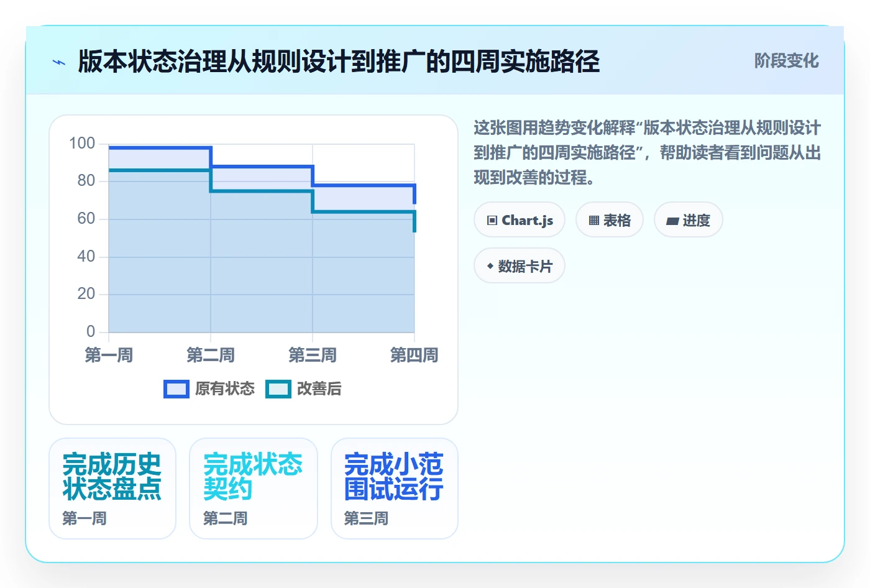
Task: Click the square icon in Chart.js chip
Action: pos(492,221)
